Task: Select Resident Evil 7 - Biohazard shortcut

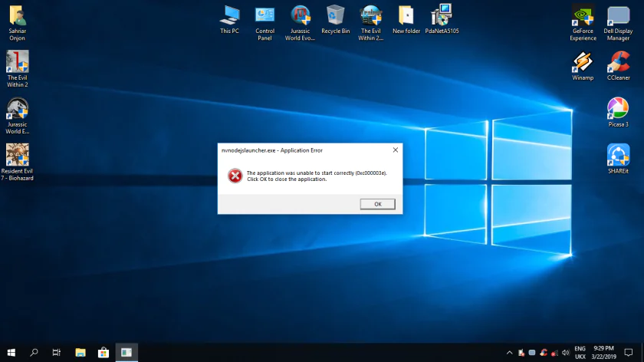Action: click(17, 163)
